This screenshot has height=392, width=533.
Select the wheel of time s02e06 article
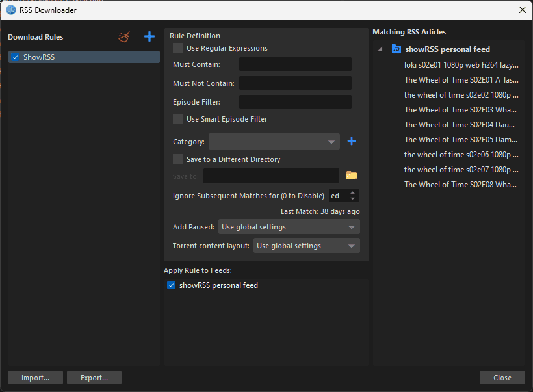(x=461, y=154)
